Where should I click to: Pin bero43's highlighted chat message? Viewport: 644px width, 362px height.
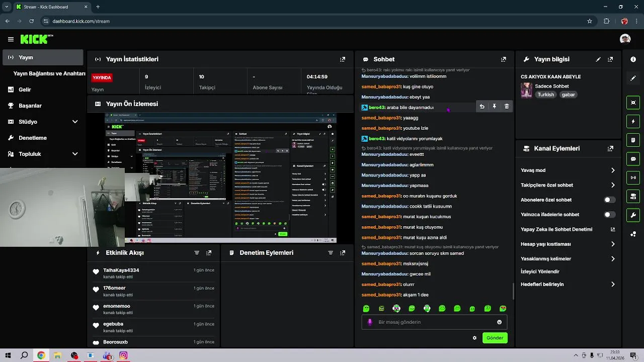494,107
